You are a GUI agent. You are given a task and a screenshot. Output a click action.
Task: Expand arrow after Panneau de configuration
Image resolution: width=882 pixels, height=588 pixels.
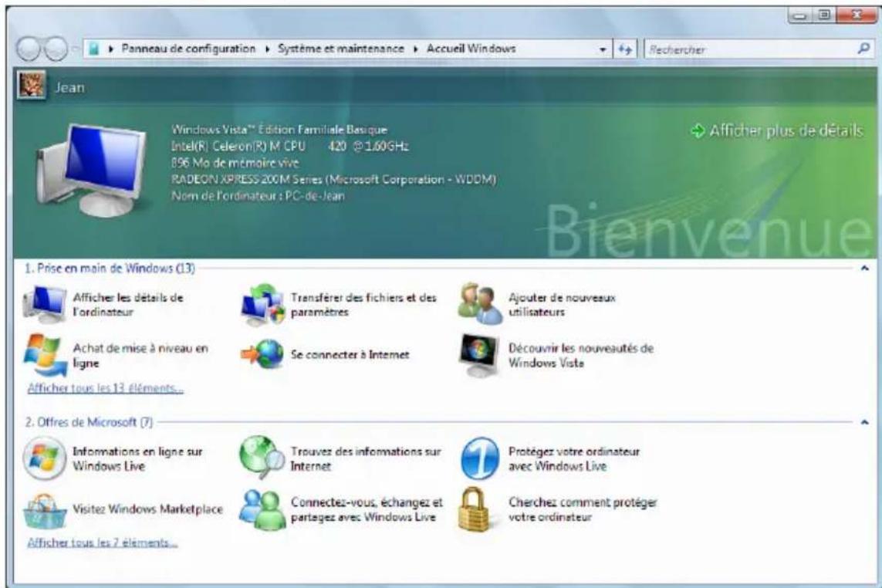(x=267, y=49)
